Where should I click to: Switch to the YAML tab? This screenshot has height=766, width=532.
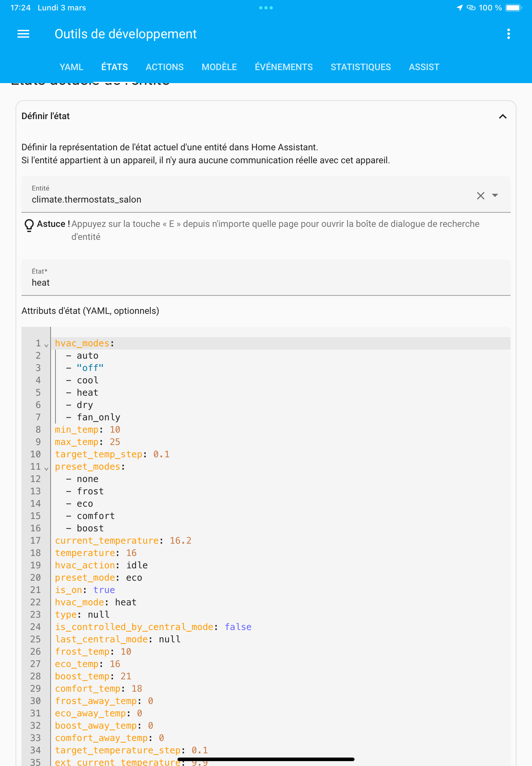click(71, 67)
